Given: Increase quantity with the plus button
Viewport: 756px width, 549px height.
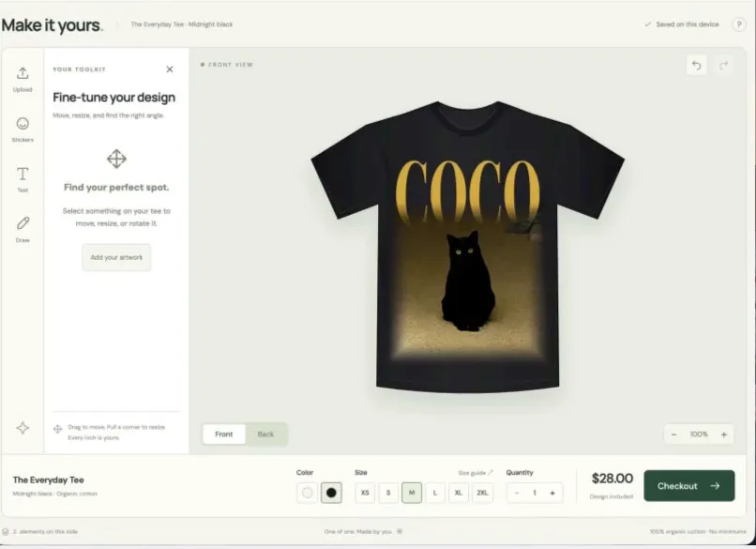Looking at the screenshot, I should (552, 493).
